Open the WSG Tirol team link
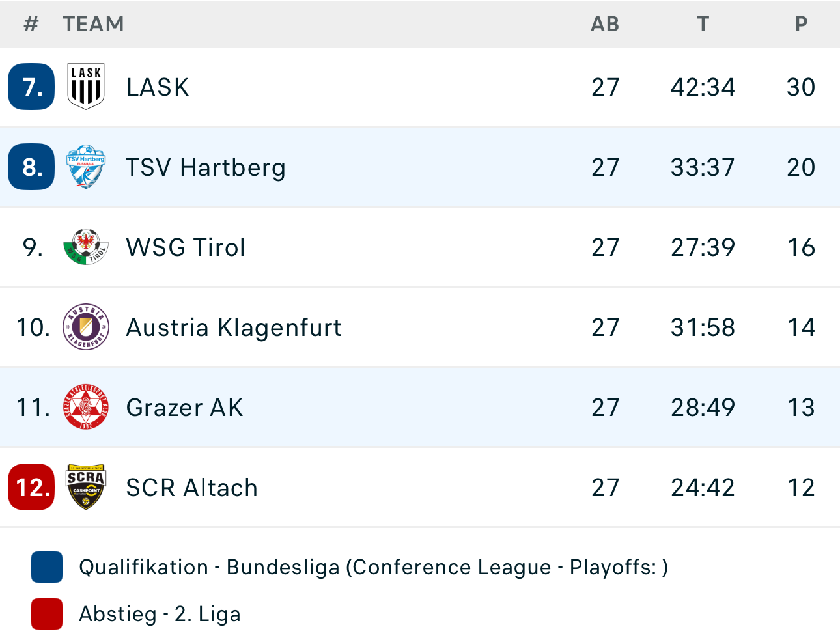This screenshot has width=840, height=640. pyautogui.click(x=186, y=247)
